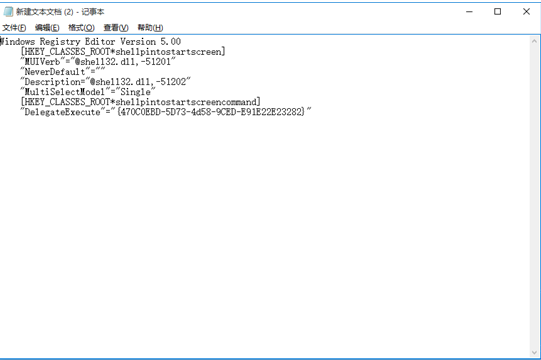
Task: Open the 格式(O) menu
Action: click(x=81, y=28)
